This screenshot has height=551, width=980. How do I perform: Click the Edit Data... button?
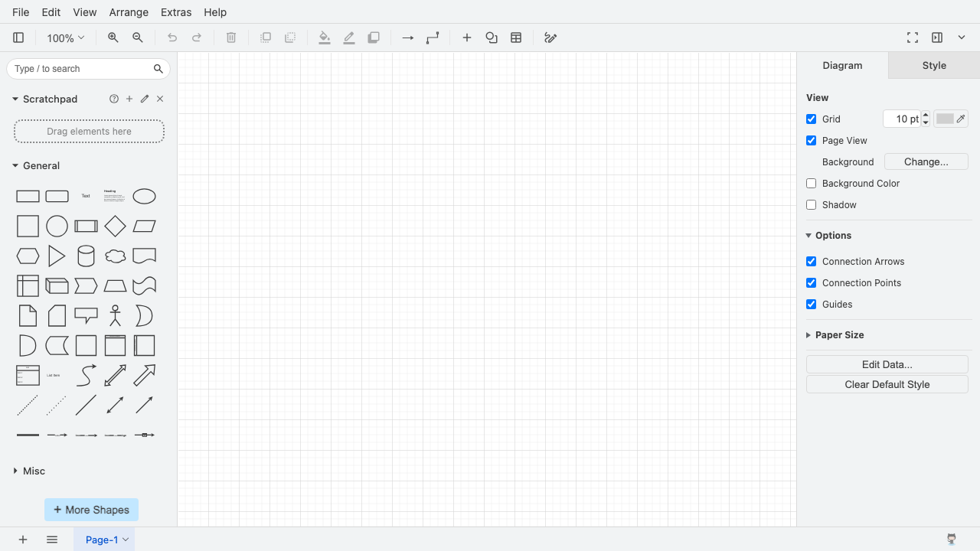(x=887, y=364)
